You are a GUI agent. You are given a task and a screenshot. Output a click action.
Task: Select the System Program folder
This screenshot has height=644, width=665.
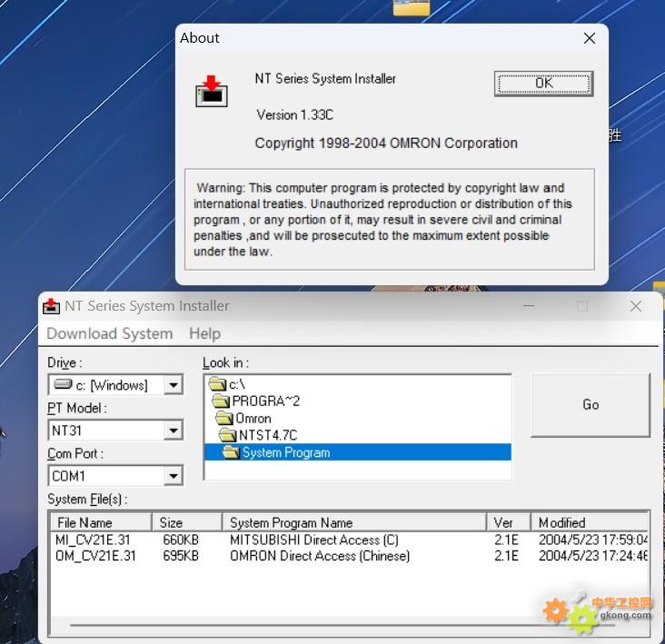click(x=285, y=452)
